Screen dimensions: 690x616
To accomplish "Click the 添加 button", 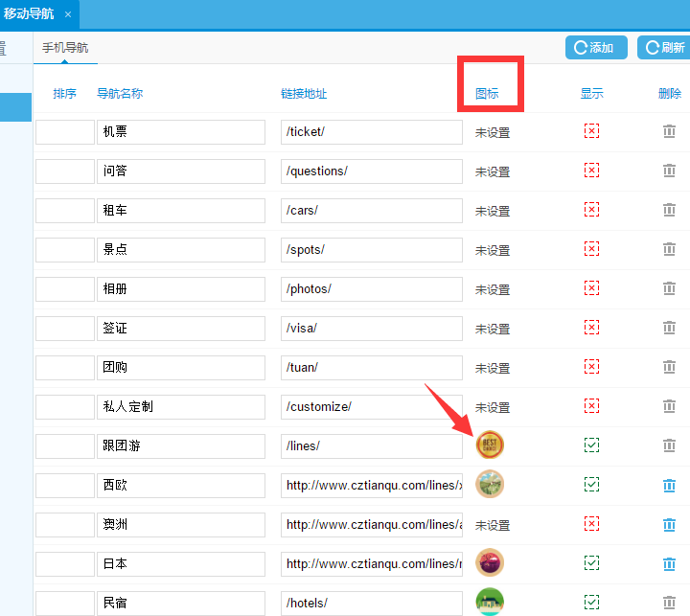I will coord(595,48).
